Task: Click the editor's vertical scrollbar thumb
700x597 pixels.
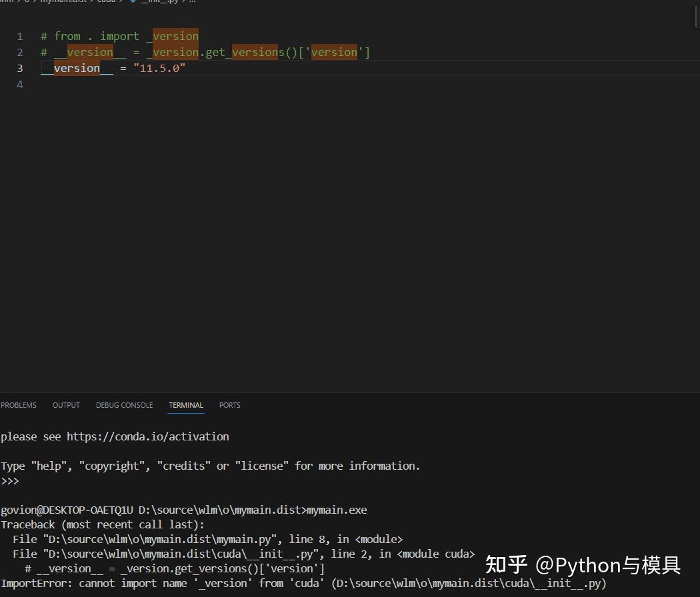Action: (x=697, y=13)
